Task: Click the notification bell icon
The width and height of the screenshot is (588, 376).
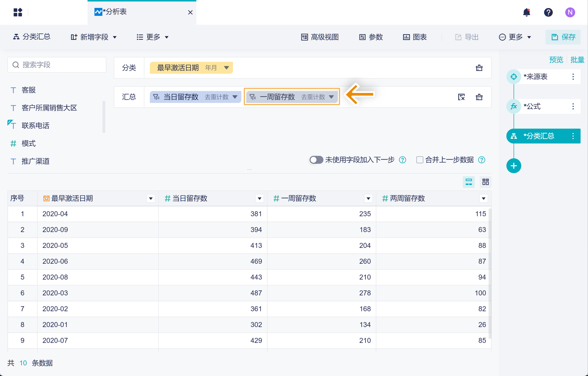Action: click(x=526, y=12)
